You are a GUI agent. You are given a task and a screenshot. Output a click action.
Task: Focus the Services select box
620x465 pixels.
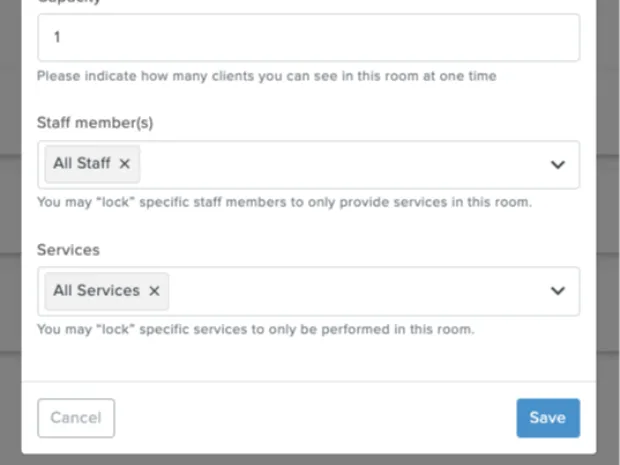point(350,291)
